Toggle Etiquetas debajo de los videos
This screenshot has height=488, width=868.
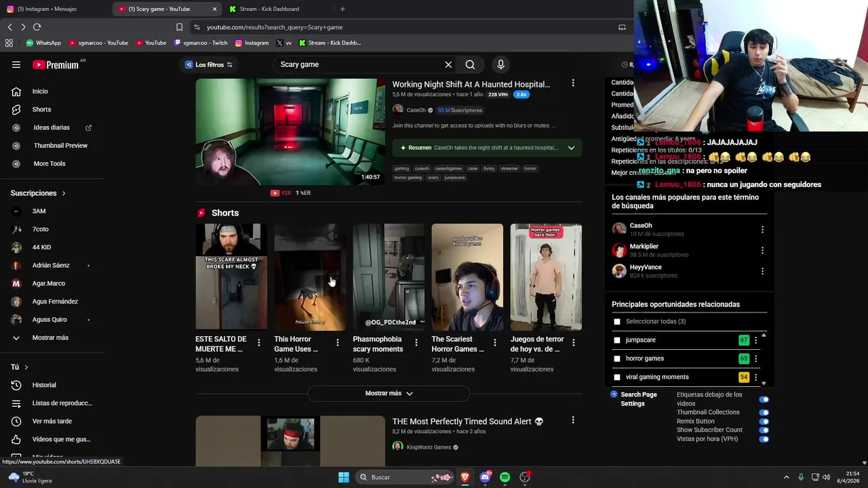[764, 399]
